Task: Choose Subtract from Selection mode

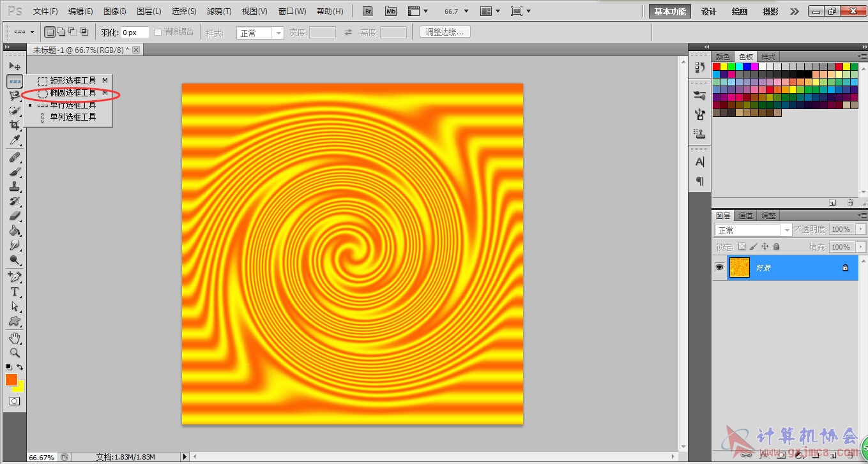Action: point(72,32)
